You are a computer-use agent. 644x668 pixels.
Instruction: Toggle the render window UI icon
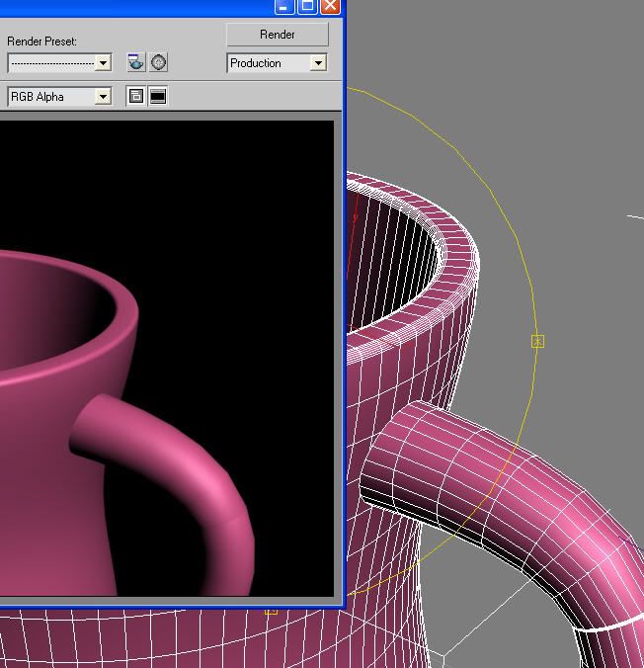[x=158, y=97]
